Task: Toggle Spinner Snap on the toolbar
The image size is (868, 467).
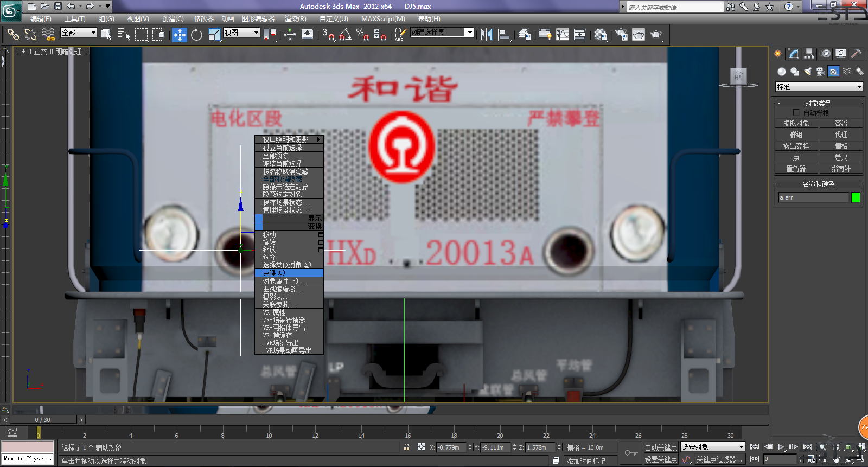Action: 380,35
